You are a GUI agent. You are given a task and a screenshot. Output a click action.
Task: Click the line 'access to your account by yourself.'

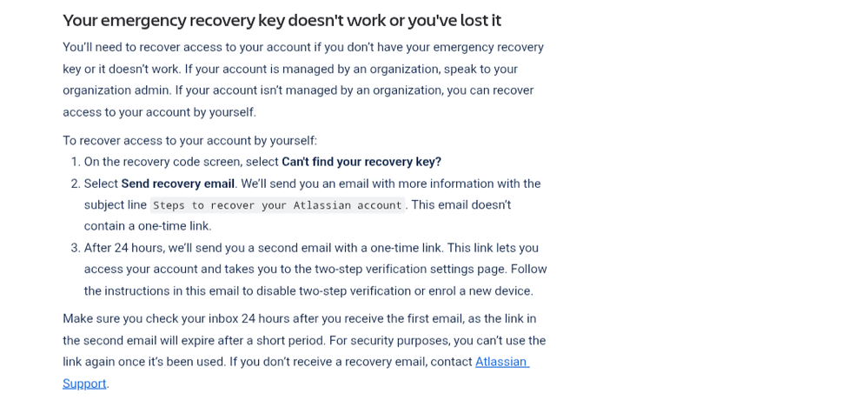pos(159,112)
